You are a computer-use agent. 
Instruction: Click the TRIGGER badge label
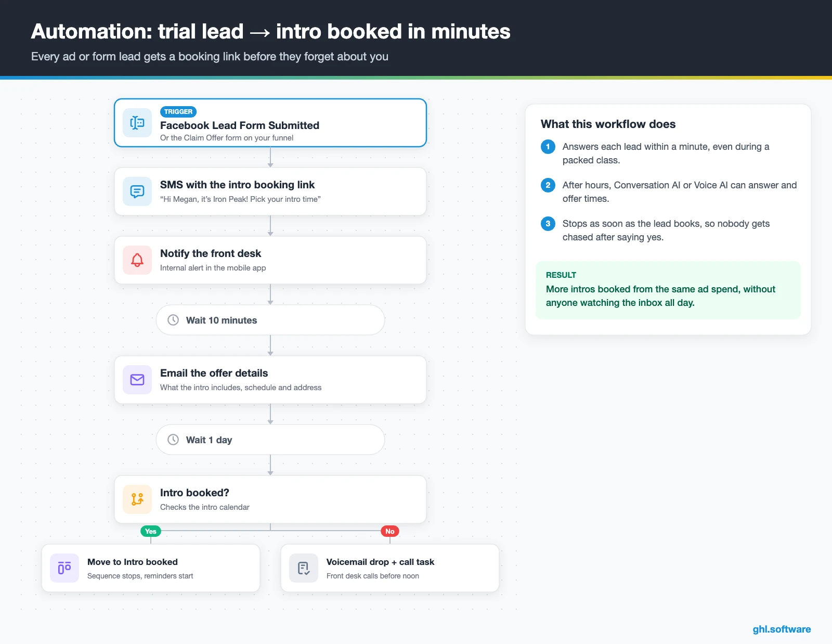[178, 112]
